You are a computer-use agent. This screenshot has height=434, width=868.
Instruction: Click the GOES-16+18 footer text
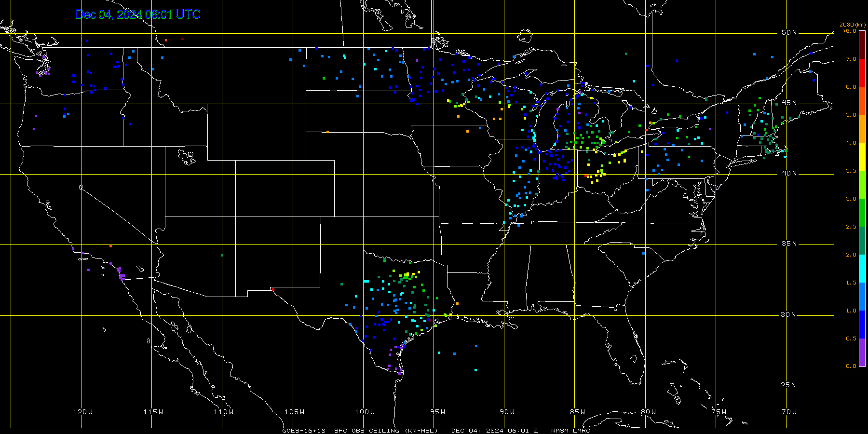[304, 431]
